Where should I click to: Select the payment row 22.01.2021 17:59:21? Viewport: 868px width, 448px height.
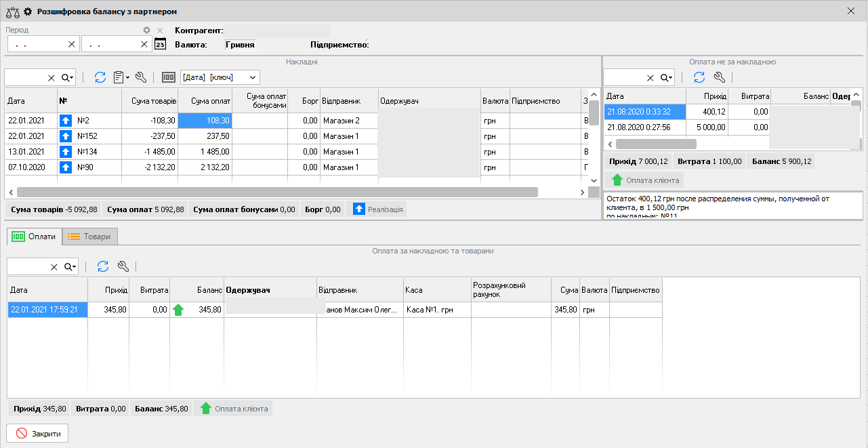coord(335,310)
